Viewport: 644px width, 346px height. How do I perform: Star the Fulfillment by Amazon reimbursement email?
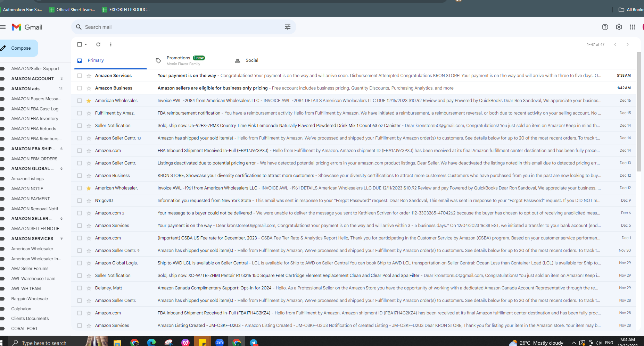pyautogui.click(x=89, y=113)
